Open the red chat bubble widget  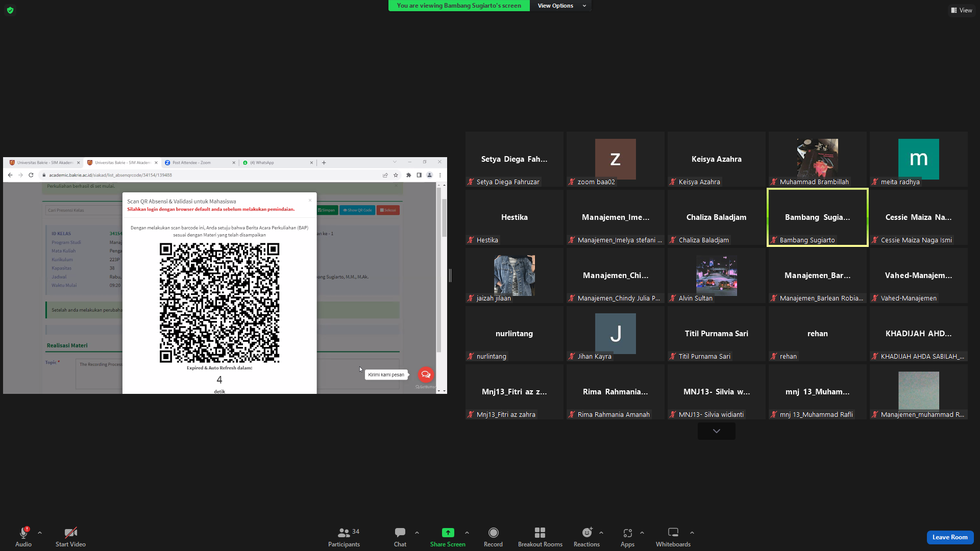coord(426,374)
